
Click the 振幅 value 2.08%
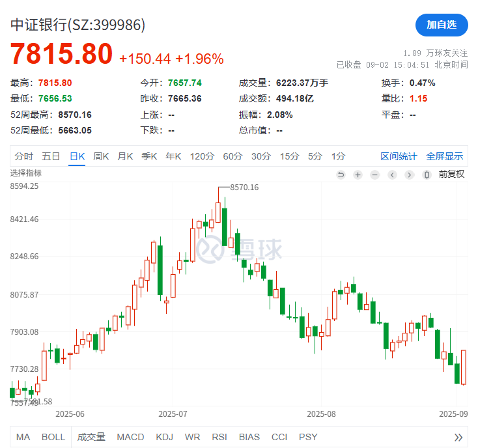(x=280, y=115)
